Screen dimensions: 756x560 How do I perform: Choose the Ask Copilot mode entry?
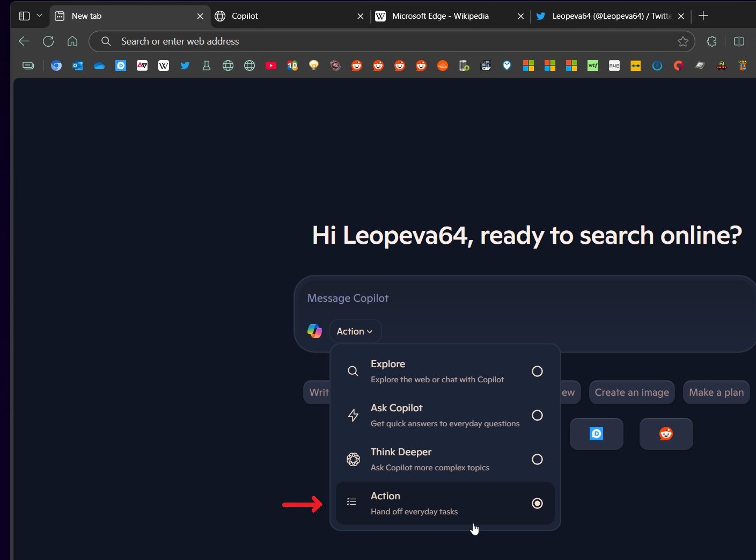coord(445,416)
